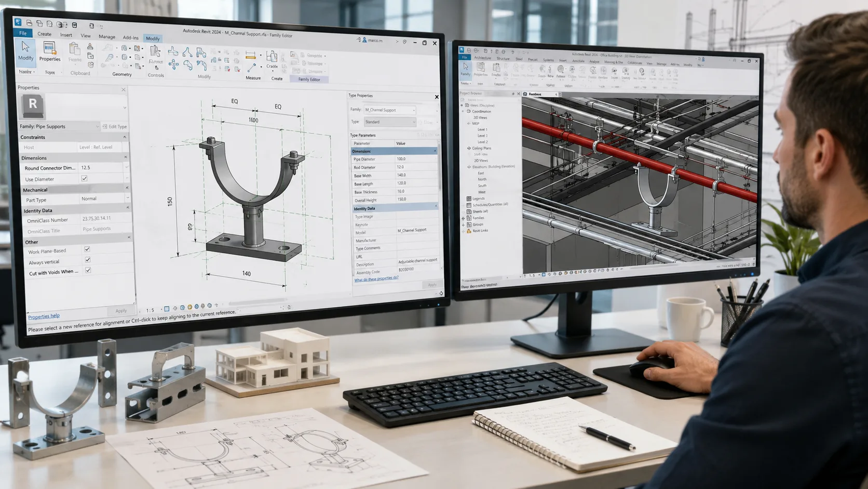This screenshot has width=868, height=489.
Task: Click the horizontal scrollbar below the drawing view
Action: (257, 302)
